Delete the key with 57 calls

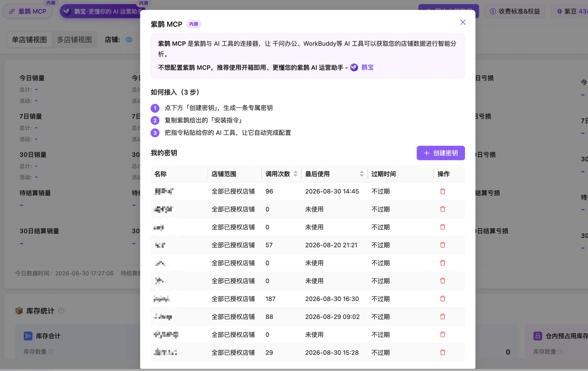(443, 245)
